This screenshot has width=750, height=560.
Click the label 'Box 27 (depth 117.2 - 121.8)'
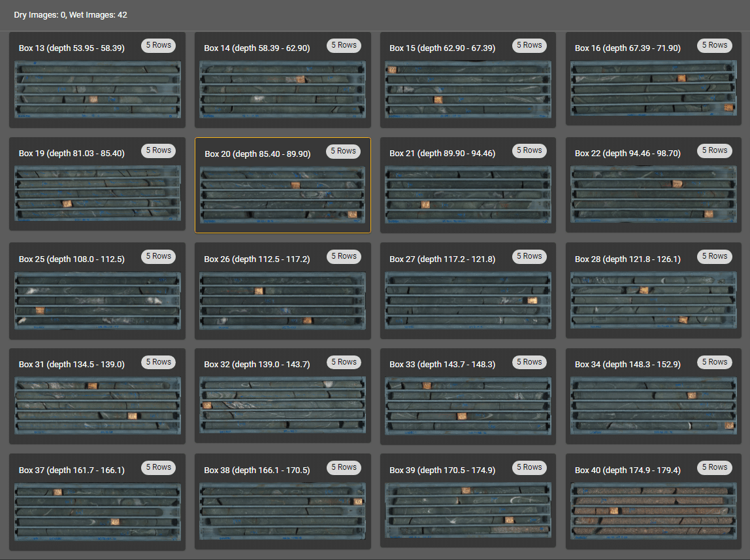[x=442, y=259]
